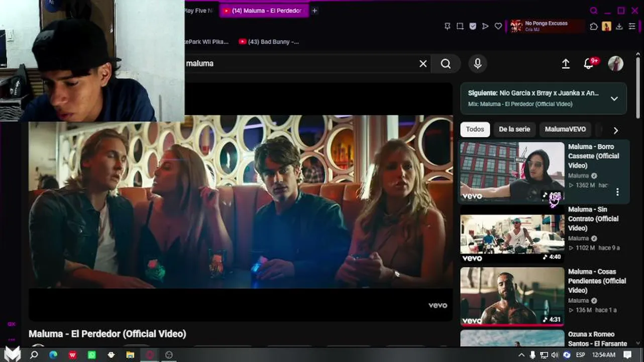Screen dimensions: 644x362
Task: Change ESP keyboard language in tray
Action: tap(581, 355)
